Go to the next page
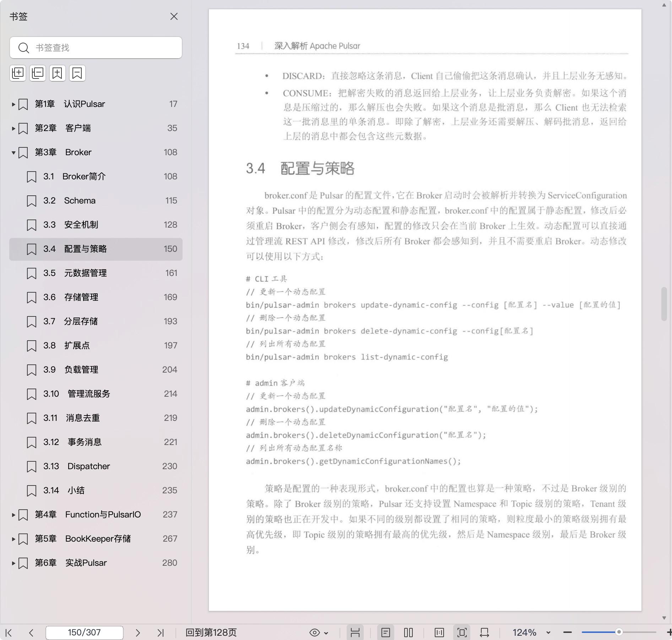 138,633
